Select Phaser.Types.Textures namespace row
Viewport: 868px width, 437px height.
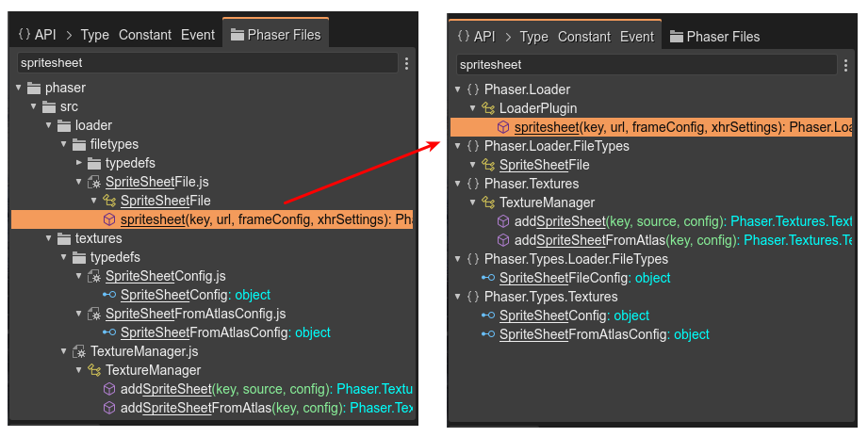coord(550,297)
